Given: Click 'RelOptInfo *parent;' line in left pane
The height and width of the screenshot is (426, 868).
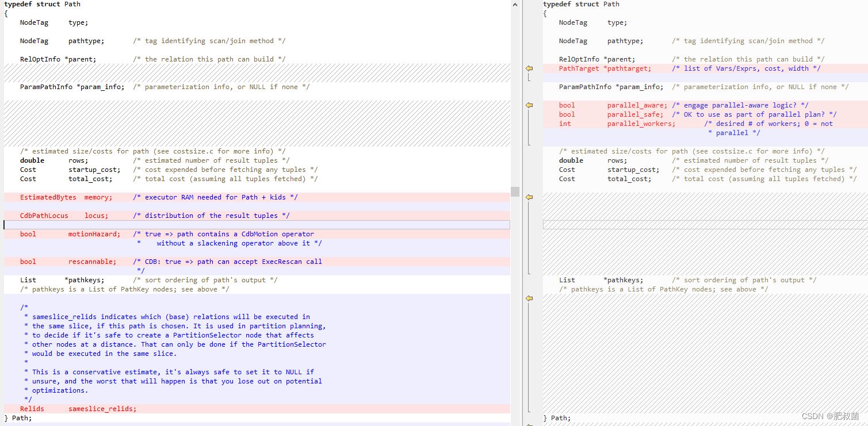Looking at the screenshot, I should [152, 59].
